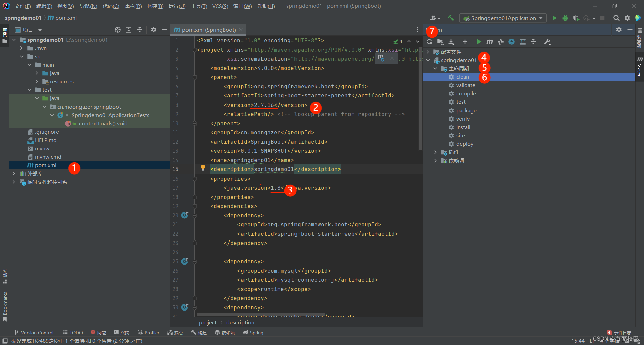Screen dimensions: 644x345
Task: Click the green Run application button
Action: [554, 18]
